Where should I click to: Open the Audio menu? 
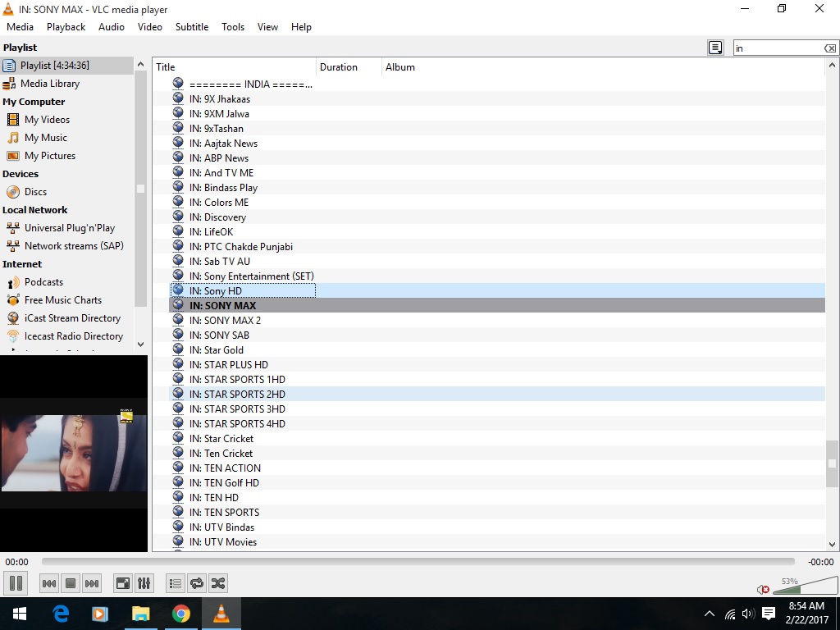pyautogui.click(x=112, y=27)
